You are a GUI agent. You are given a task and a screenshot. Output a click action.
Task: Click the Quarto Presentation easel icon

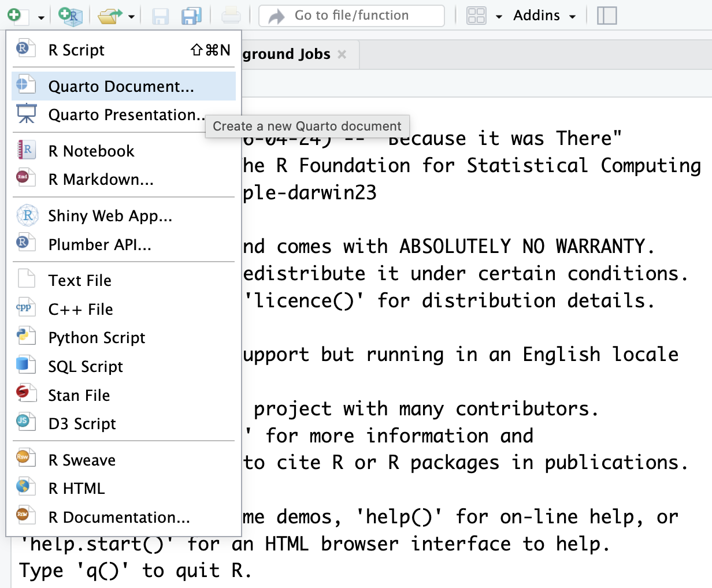[x=26, y=113]
